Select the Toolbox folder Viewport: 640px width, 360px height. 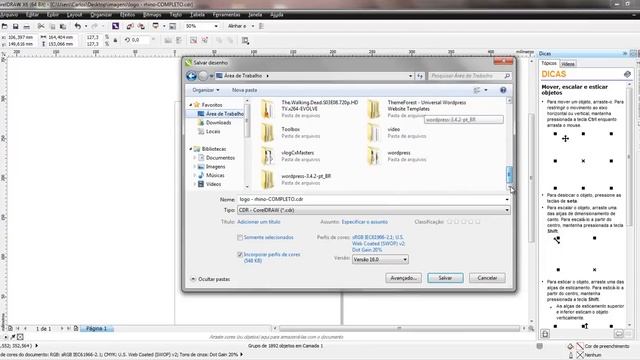(292, 132)
